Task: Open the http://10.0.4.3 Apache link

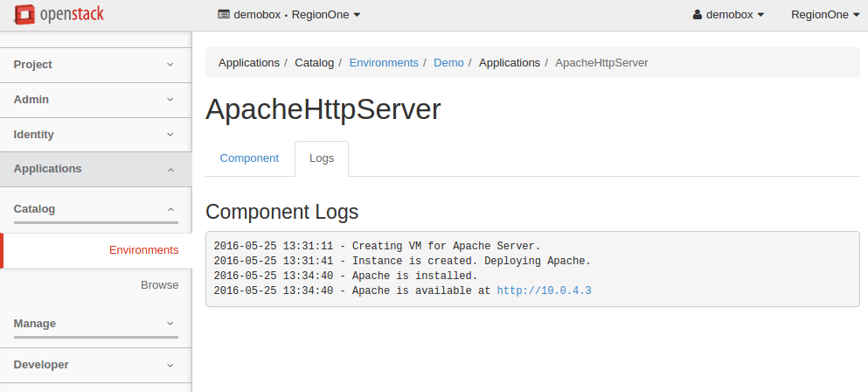Action: pos(544,290)
